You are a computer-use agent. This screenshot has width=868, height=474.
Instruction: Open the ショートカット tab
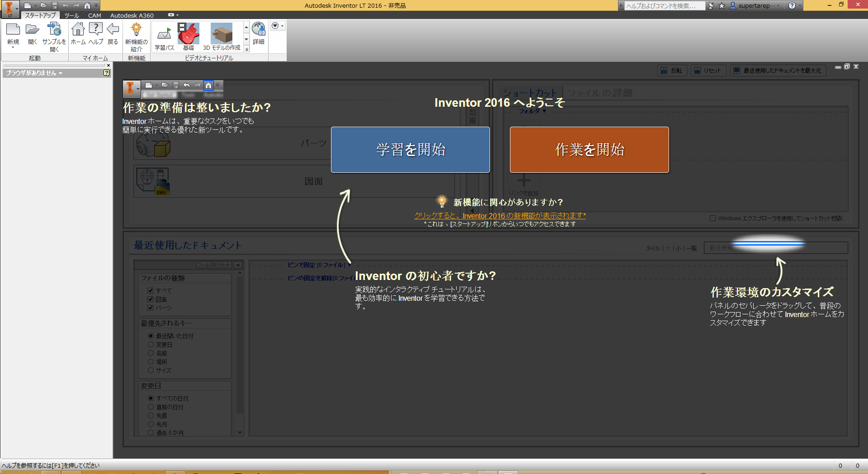(530, 93)
